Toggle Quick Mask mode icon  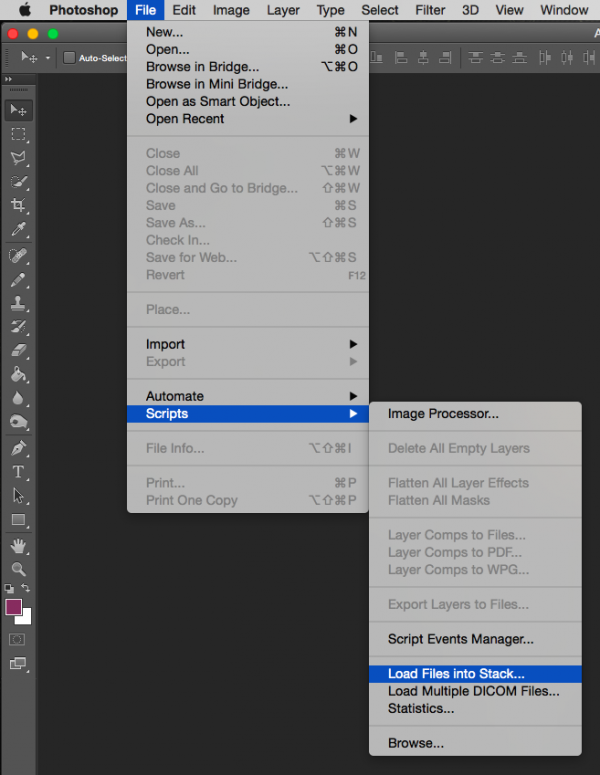[x=18, y=639]
